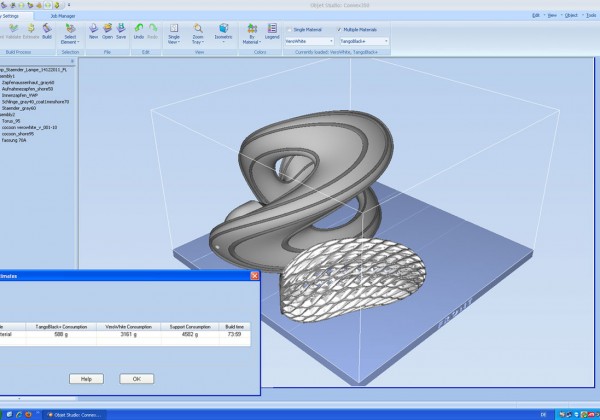This screenshot has width=600, height=420.
Task: Select the Aufnahmezapfen_shore50 tree item
Action: pos(27,89)
